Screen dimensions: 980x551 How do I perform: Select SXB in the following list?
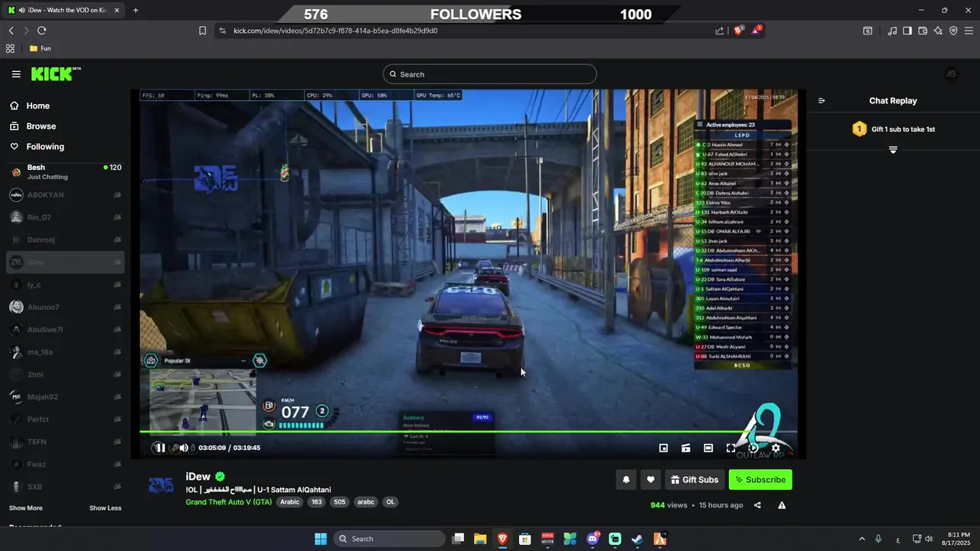tap(65, 487)
